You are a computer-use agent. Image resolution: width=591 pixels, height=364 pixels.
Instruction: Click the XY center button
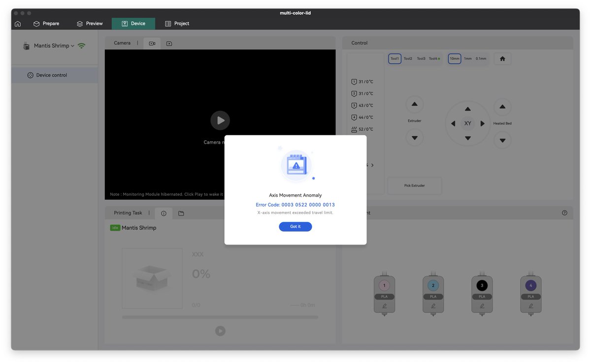(x=468, y=123)
